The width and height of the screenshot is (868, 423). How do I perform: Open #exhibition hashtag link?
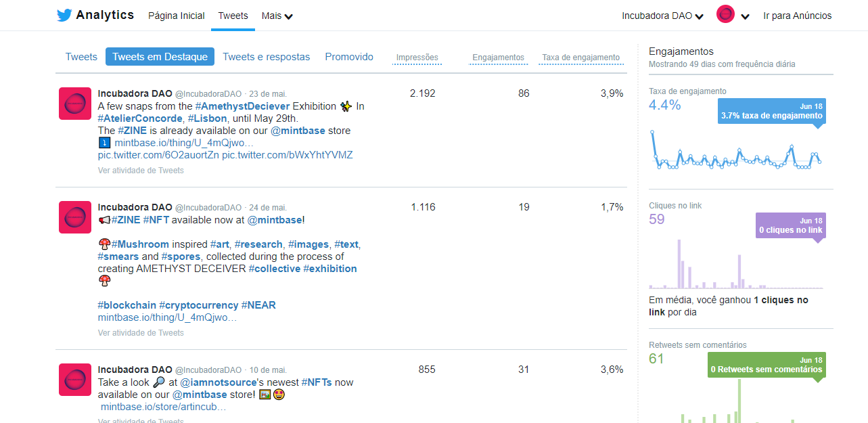pyautogui.click(x=330, y=269)
